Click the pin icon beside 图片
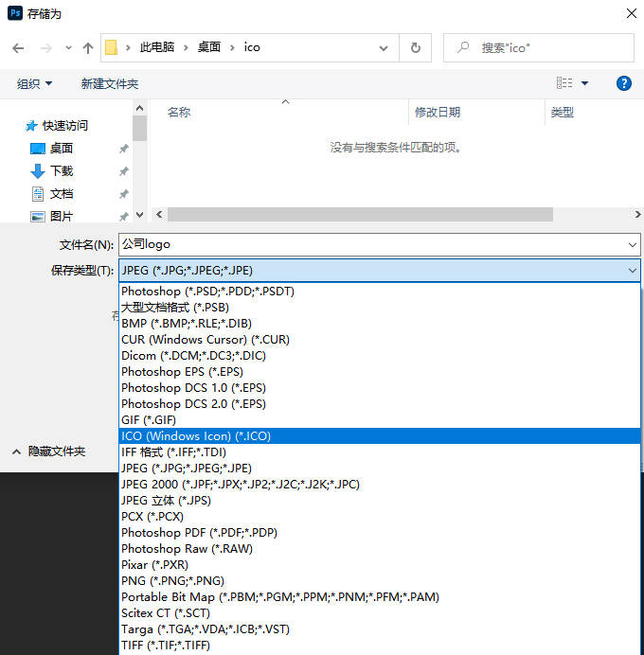The height and width of the screenshot is (655, 644). pos(124,217)
